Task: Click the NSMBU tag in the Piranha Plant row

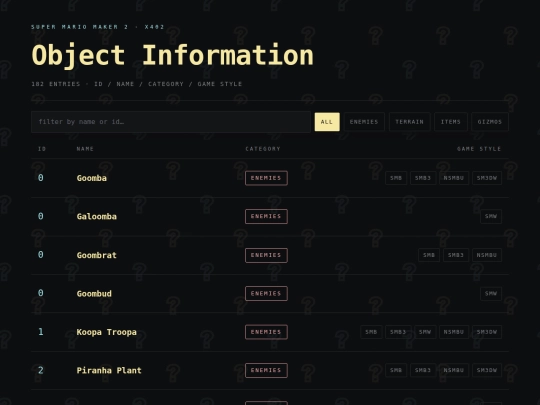Action: (x=454, y=371)
